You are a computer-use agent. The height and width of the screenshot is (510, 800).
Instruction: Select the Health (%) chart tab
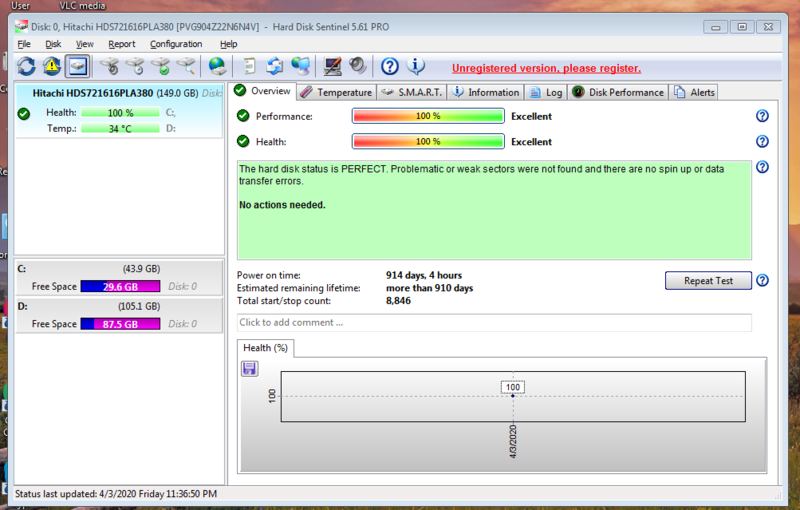[x=265, y=348]
